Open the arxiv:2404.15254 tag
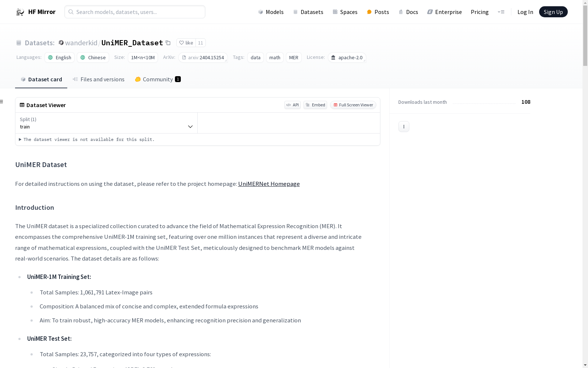The width and height of the screenshot is (588, 368). tap(203, 57)
